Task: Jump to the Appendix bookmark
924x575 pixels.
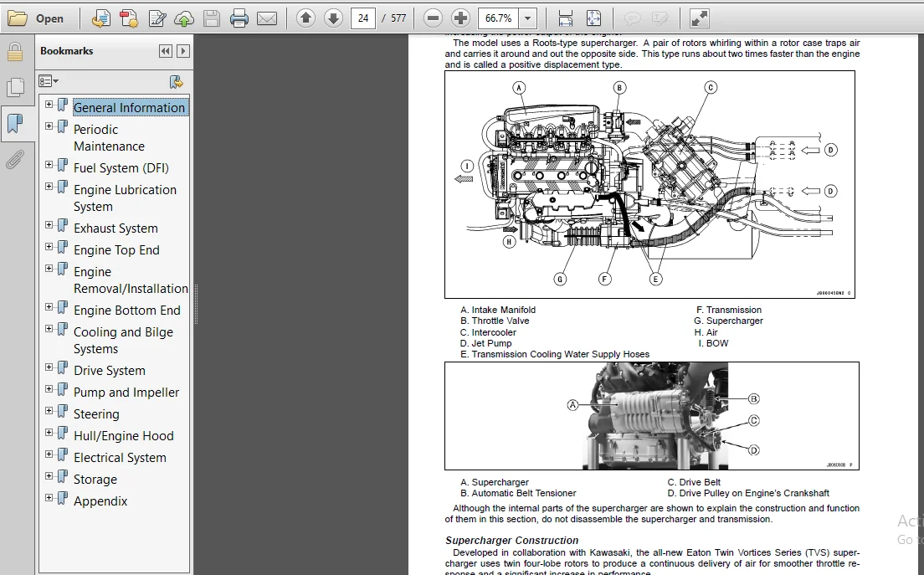Action: click(x=100, y=501)
